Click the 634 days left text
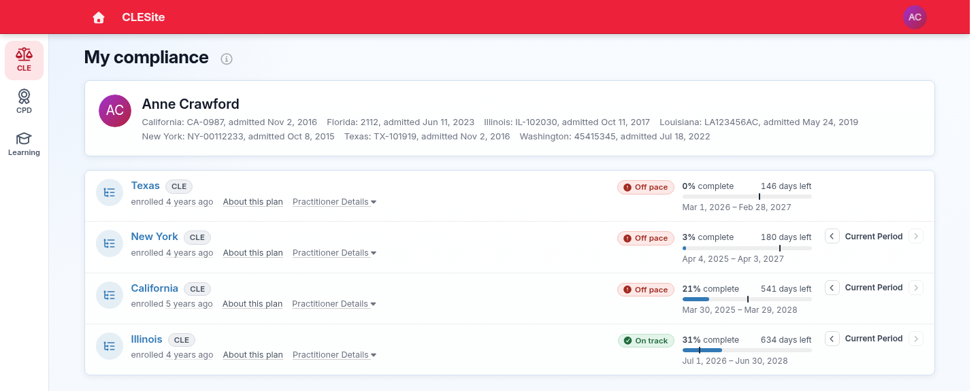 pos(786,340)
